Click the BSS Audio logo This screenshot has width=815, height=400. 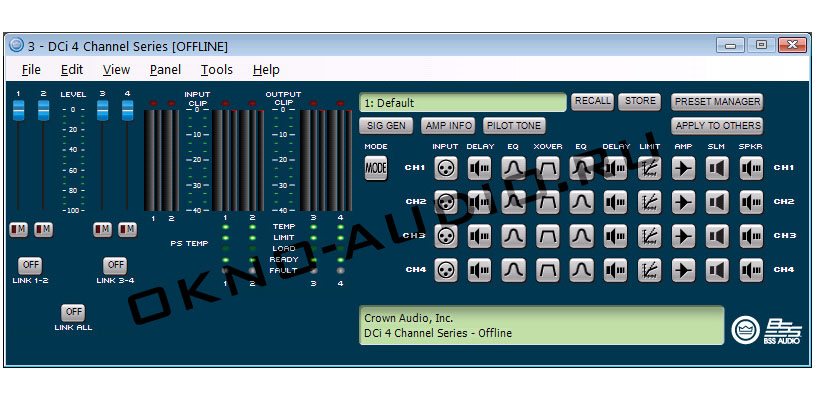(783, 331)
